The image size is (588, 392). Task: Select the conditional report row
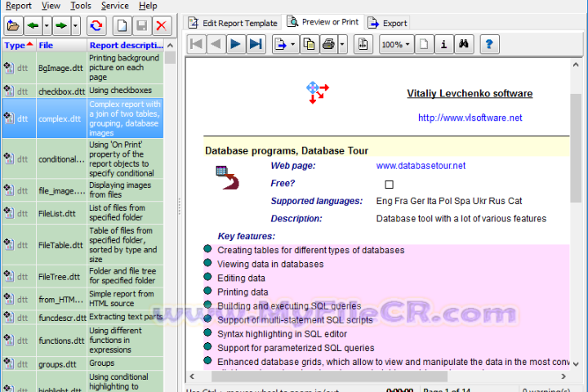tap(82, 159)
